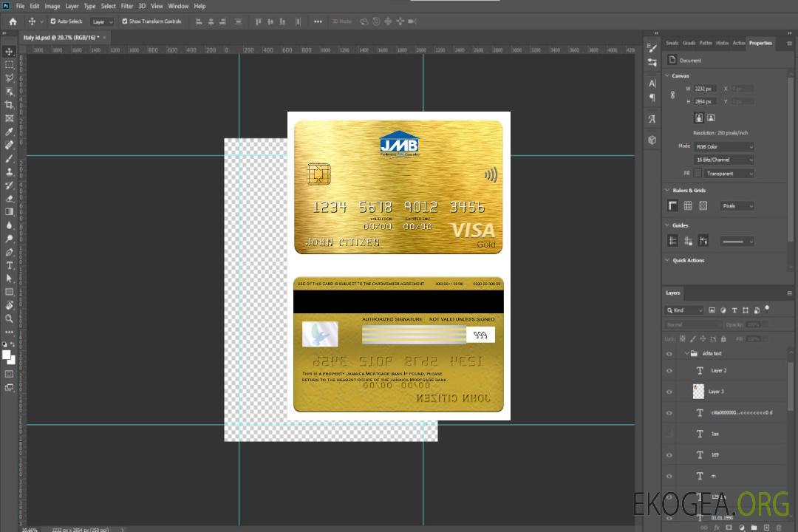Viewport: 798px width, 532px height.
Task: Select the Pen tool
Action: pos(9,252)
